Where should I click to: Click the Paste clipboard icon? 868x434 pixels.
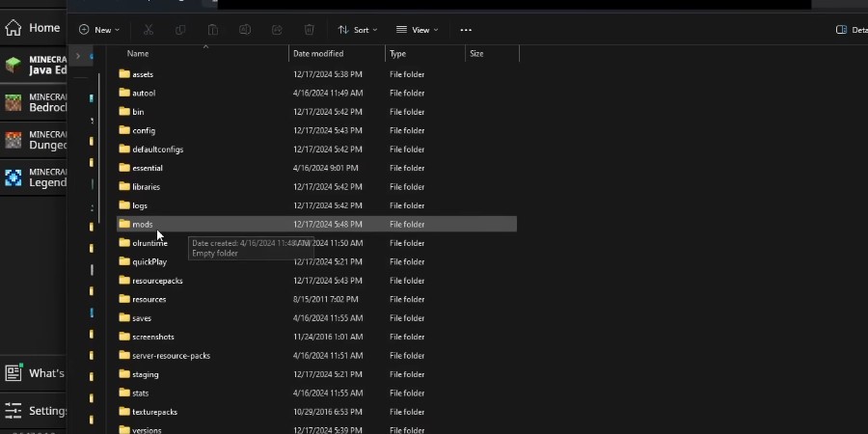point(212,30)
